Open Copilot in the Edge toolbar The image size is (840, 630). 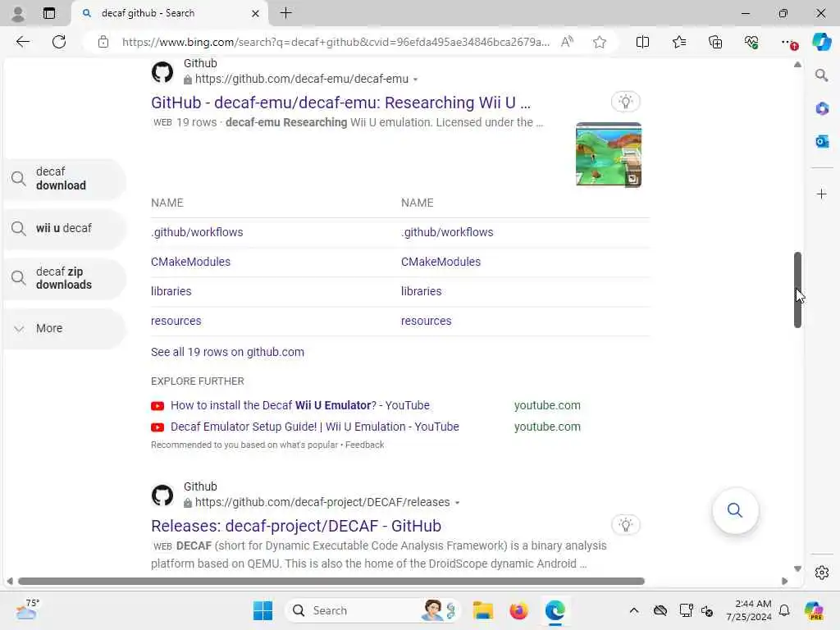pyautogui.click(x=821, y=42)
